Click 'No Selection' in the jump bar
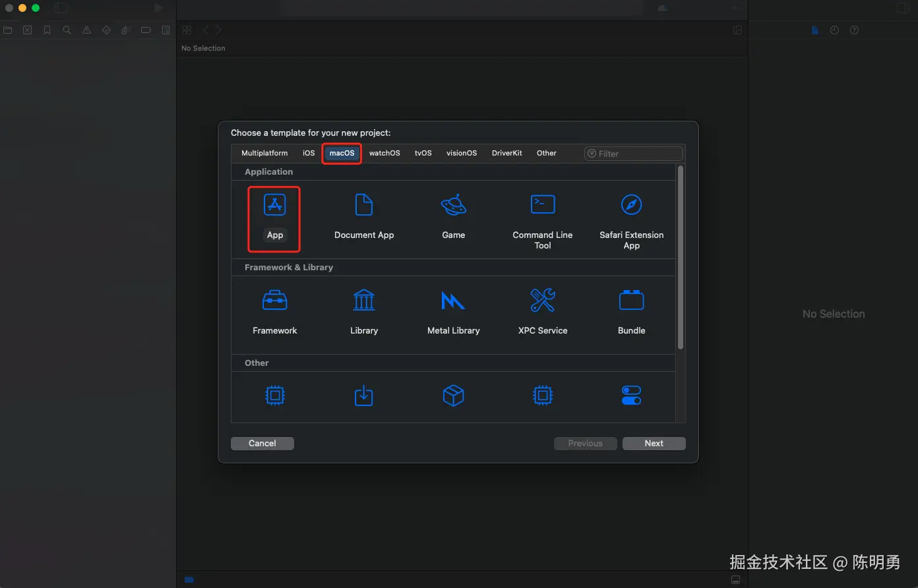 203,48
